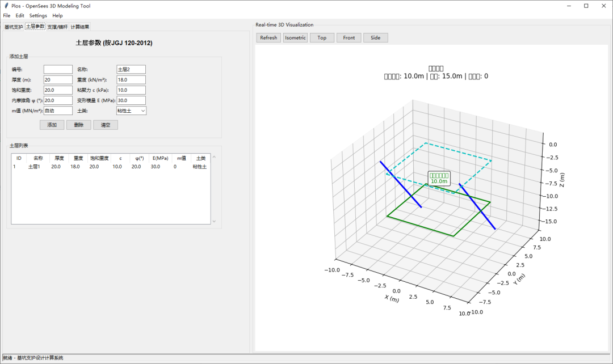This screenshot has width=613, height=364.
Task: Open the Help menu
Action: tap(57, 16)
